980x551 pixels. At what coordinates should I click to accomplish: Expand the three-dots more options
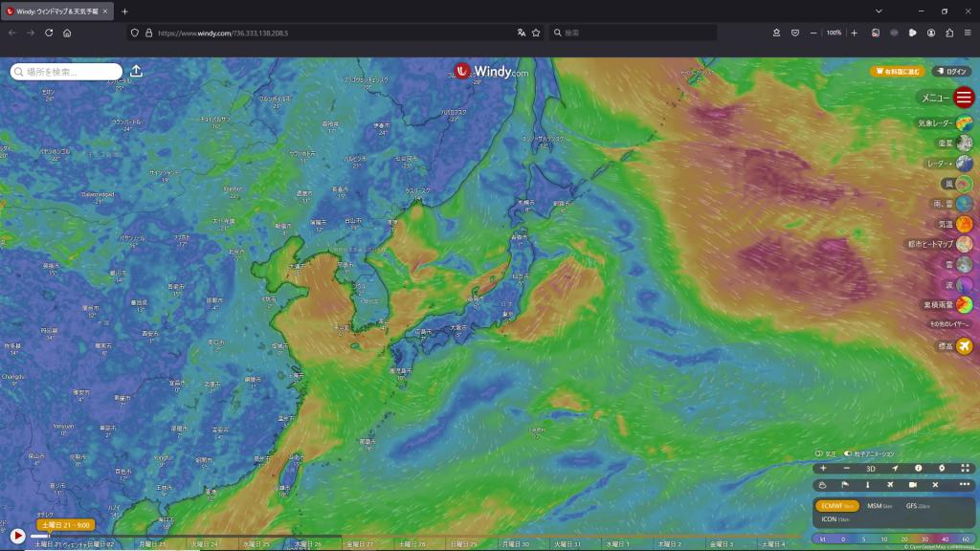(x=964, y=485)
